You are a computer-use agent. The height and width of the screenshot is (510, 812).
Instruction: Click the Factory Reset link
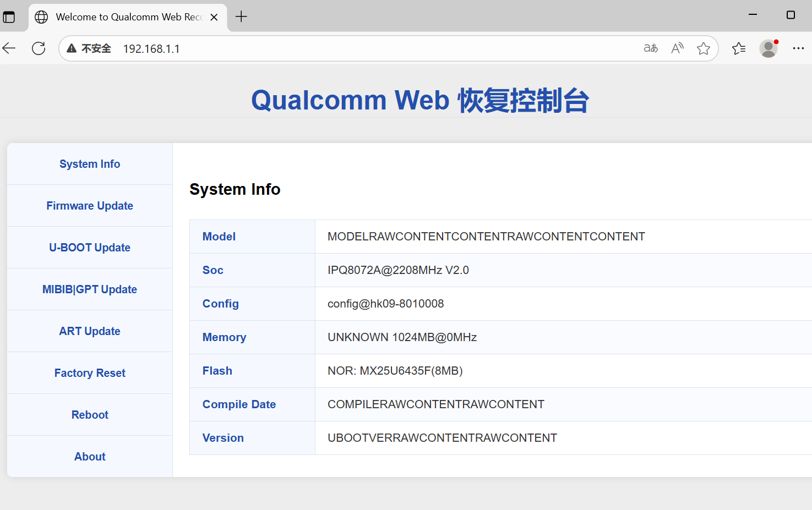tap(90, 373)
